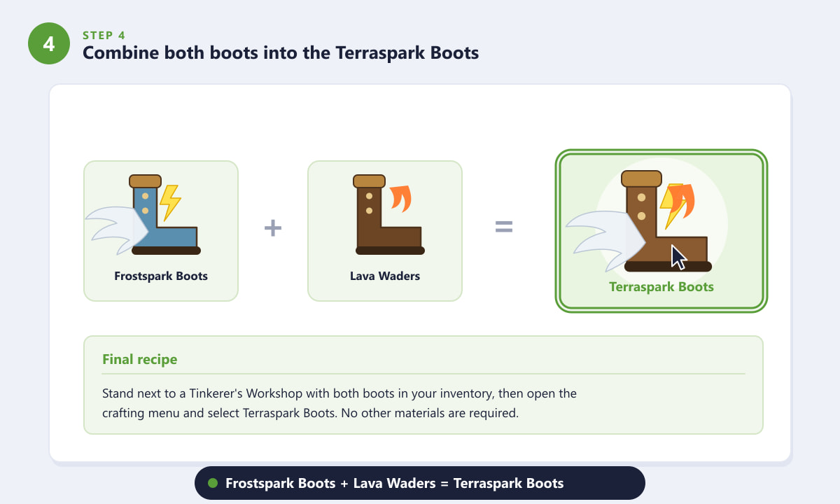Click the recipe text mentioning Tinkerer's Workshop
The image size is (840, 504).
coord(339,403)
